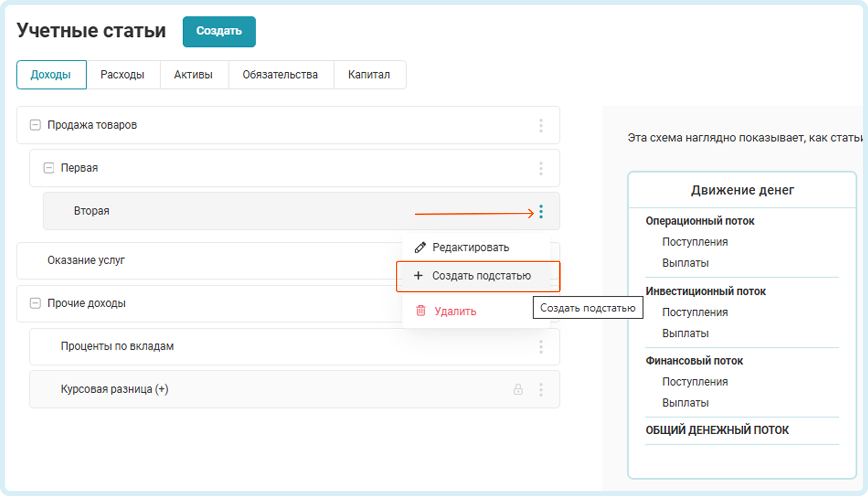Choose Редактировать in the context menu
This screenshot has width=868, height=496.
(x=470, y=247)
